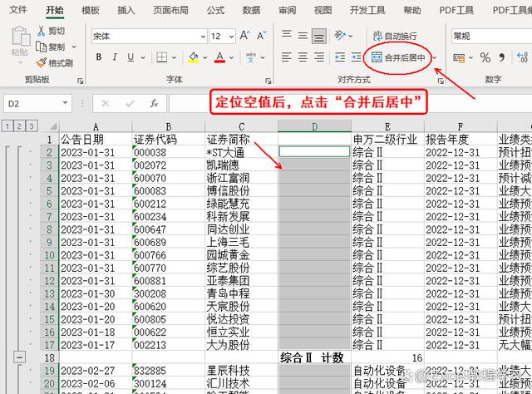The width and height of the screenshot is (532, 394).
Task: Switch to the Insert (插入) tab
Action: 126,10
